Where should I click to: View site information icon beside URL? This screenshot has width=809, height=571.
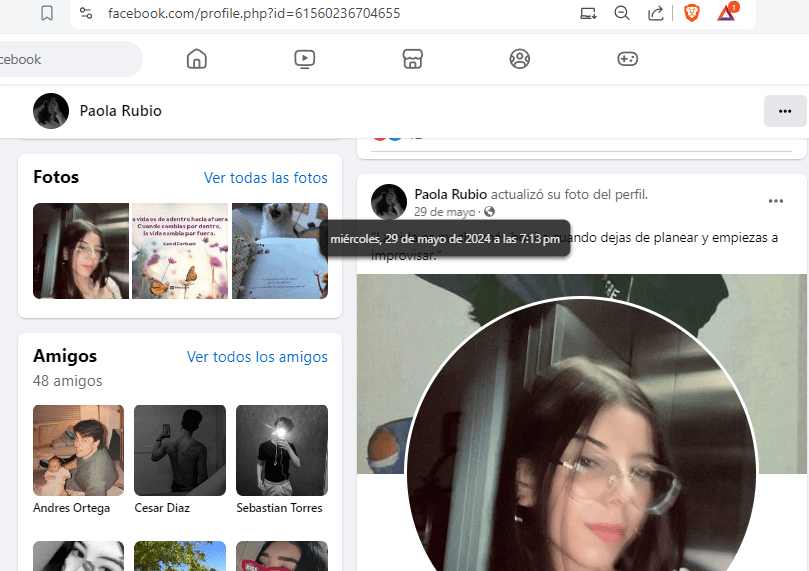coord(86,13)
